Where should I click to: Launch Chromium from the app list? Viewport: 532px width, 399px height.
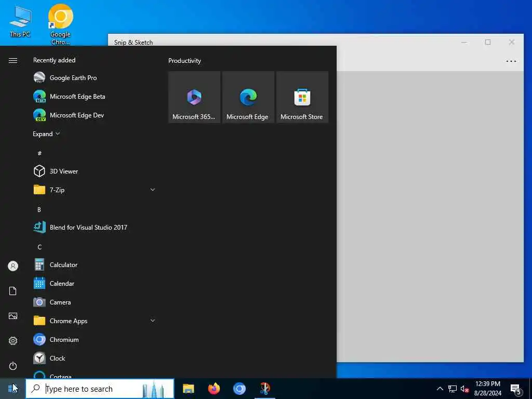[95, 339]
